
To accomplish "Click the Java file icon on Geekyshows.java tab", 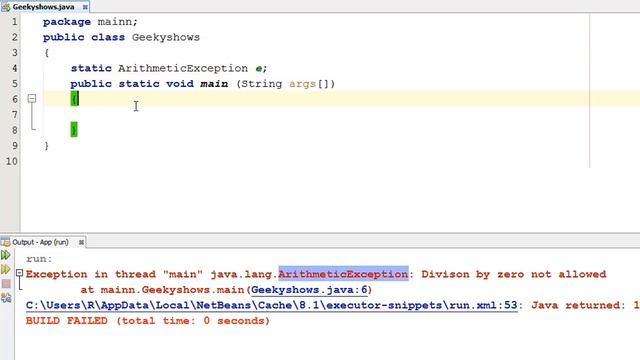I will click(6, 7).
